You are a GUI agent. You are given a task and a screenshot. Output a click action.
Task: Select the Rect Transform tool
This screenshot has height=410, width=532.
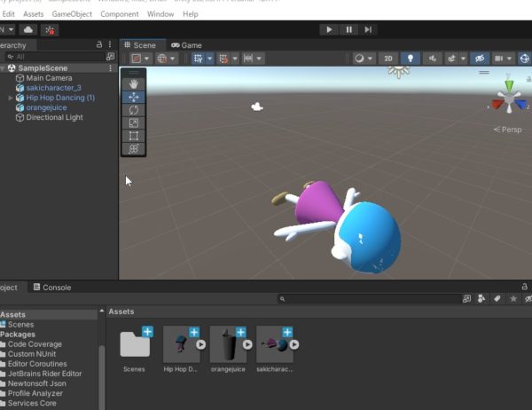[133, 137]
